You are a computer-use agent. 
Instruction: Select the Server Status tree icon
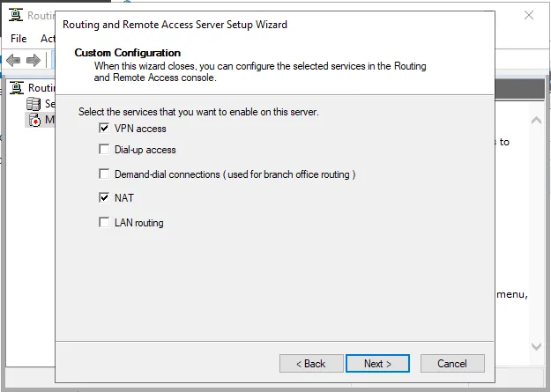click(34, 104)
